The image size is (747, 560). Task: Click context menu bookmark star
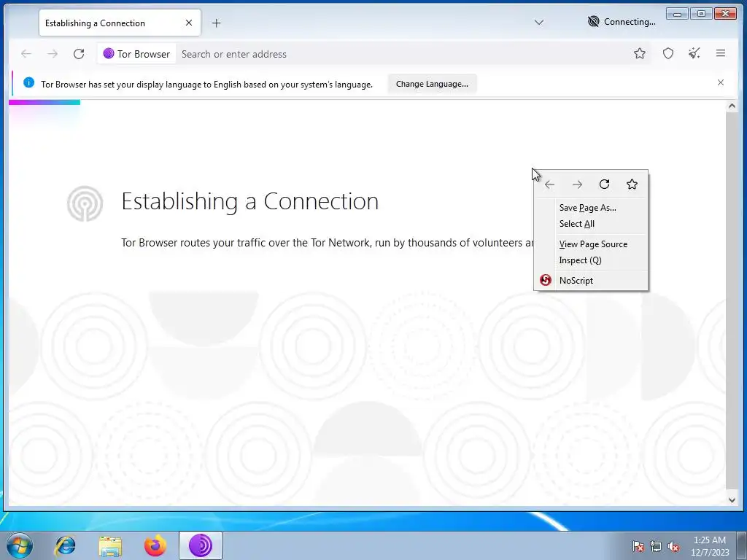632,184
